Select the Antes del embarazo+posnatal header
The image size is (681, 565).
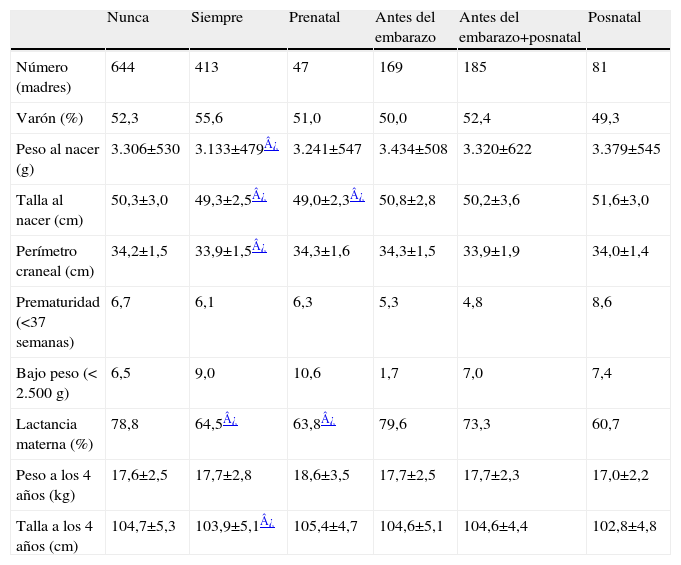(x=520, y=28)
